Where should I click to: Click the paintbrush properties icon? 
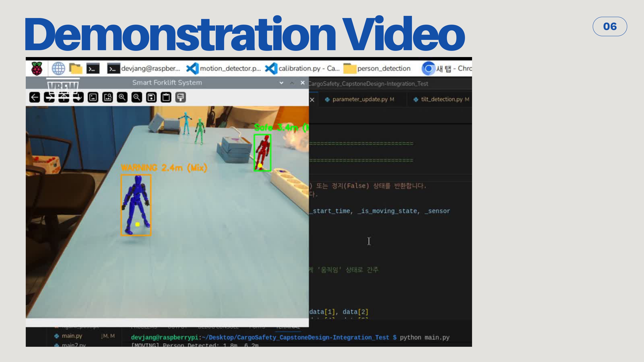coord(181,97)
